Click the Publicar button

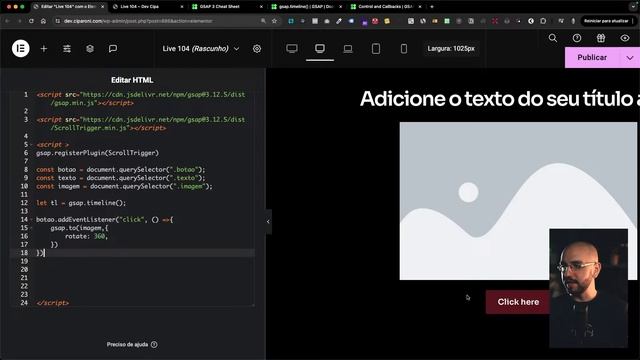592,58
